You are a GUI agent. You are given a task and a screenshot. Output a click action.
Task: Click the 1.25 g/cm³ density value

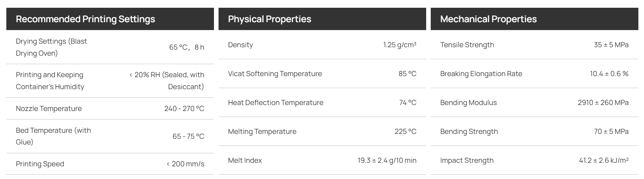click(400, 45)
